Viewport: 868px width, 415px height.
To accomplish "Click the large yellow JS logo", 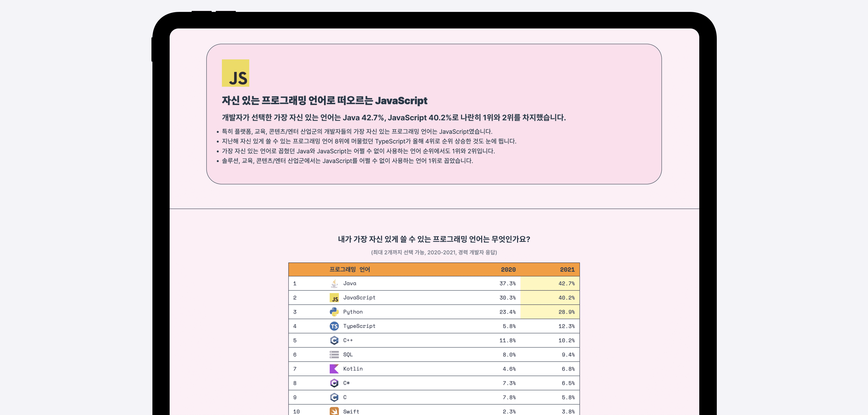I will pos(235,73).
